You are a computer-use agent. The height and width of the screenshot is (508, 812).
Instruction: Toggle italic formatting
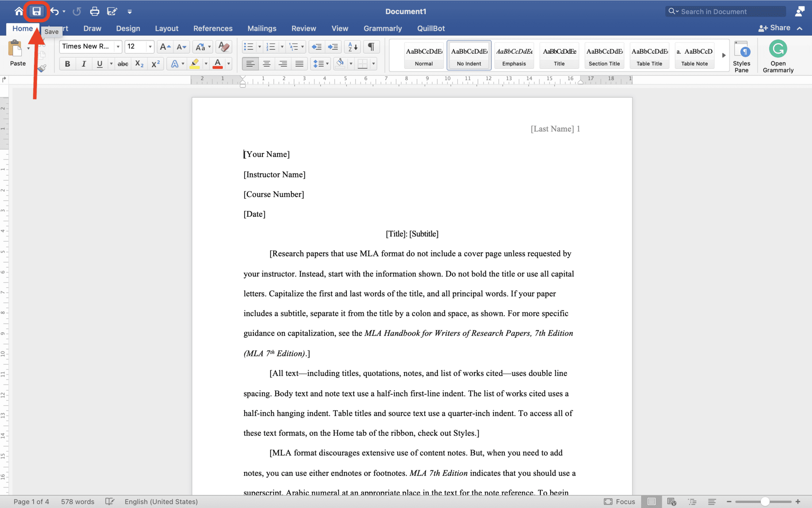pos(84,63)
